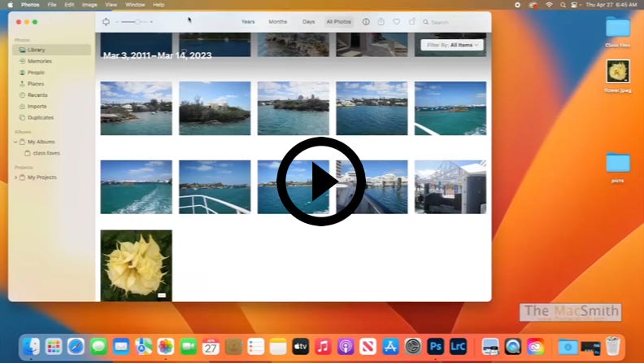Viewport: 644px width, 363px height.
Task: Open Maps from the Dock
Action: 144,347
